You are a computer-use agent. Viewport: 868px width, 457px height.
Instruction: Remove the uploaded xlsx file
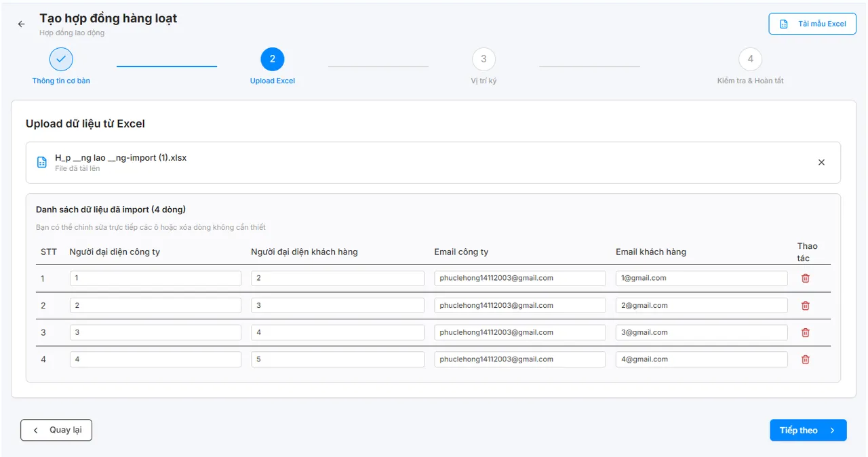(821, 163)
